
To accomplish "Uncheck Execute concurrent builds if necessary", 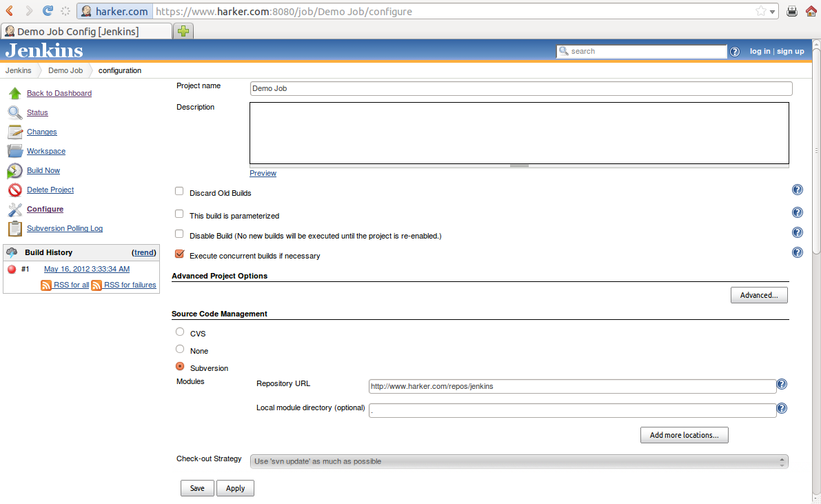I will (180, 254).
